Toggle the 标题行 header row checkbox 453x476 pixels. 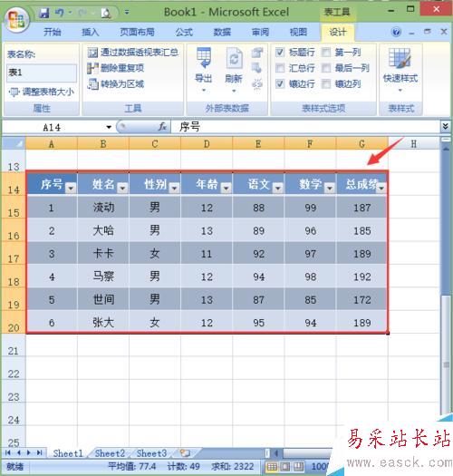click(280, 53)
